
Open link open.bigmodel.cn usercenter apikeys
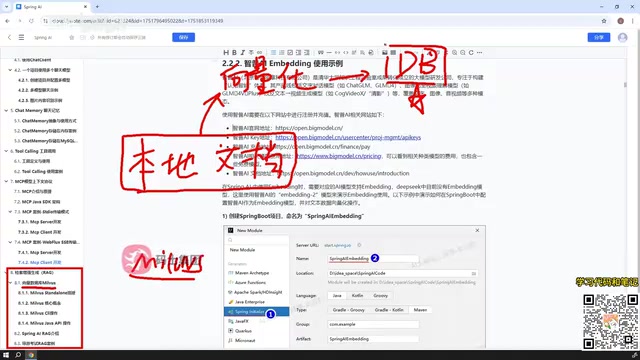click(348, 138)
